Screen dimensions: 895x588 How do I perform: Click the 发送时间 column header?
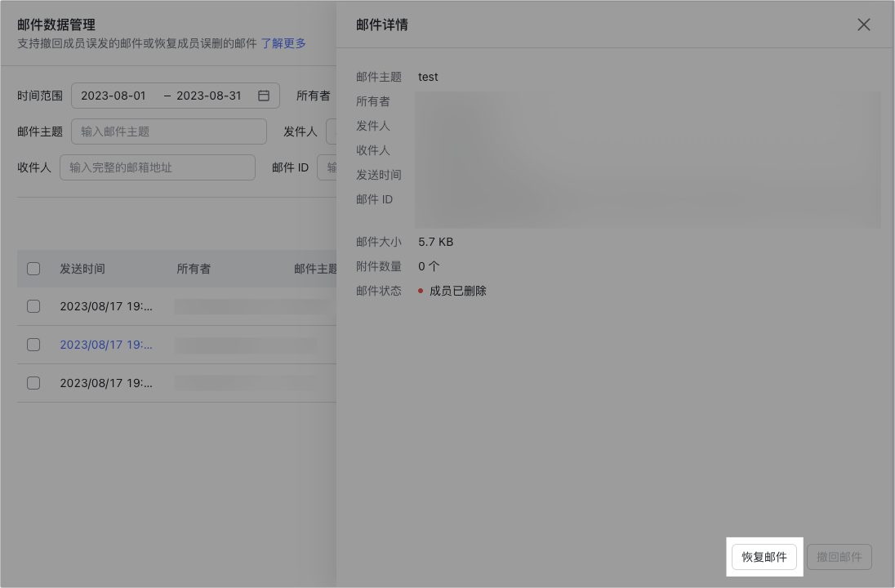point(82,269)
